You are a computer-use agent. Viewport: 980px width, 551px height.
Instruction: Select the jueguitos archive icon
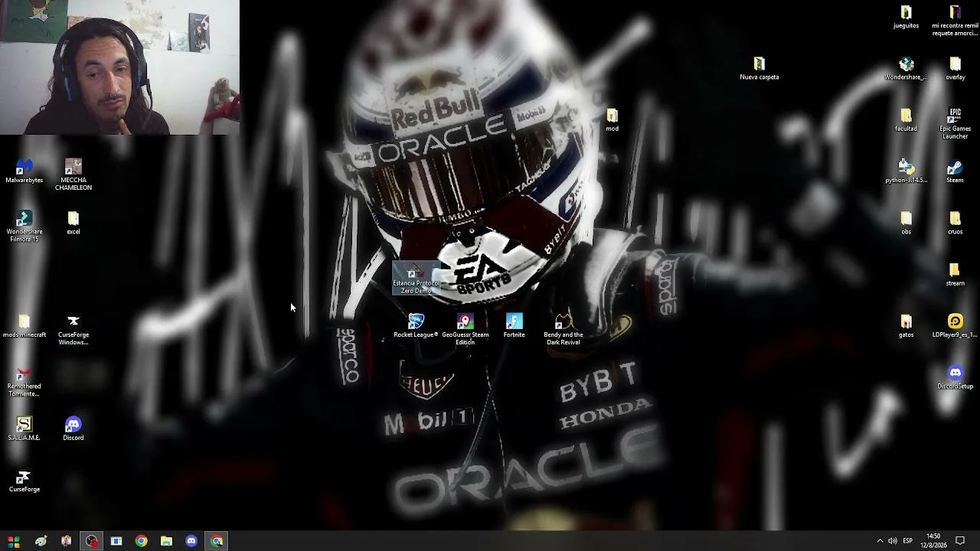point(906,17)
